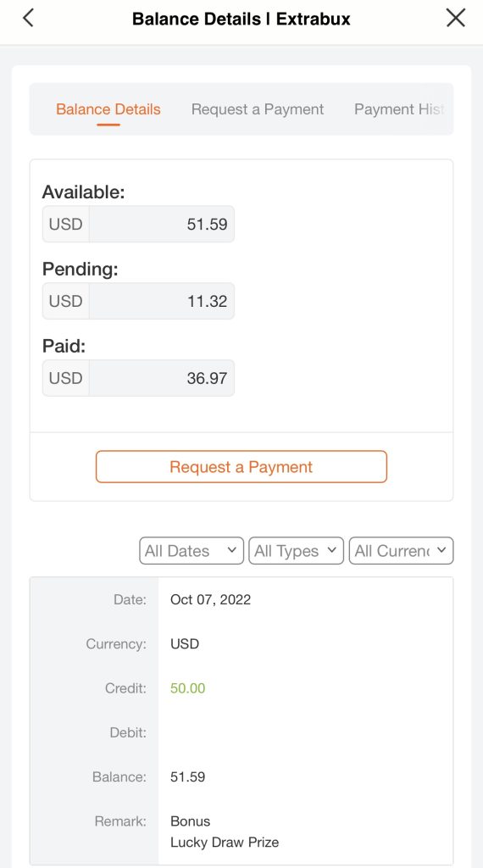
Task: Close the Balance Details page
Action: 455,19
